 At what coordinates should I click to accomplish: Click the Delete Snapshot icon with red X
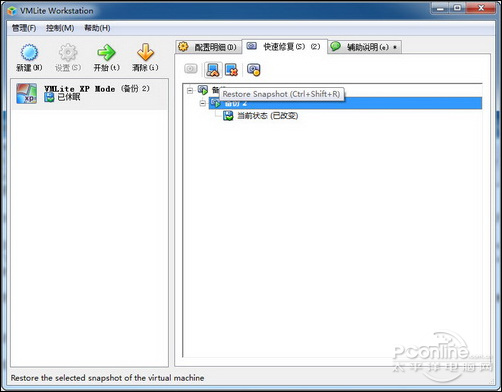231,70
